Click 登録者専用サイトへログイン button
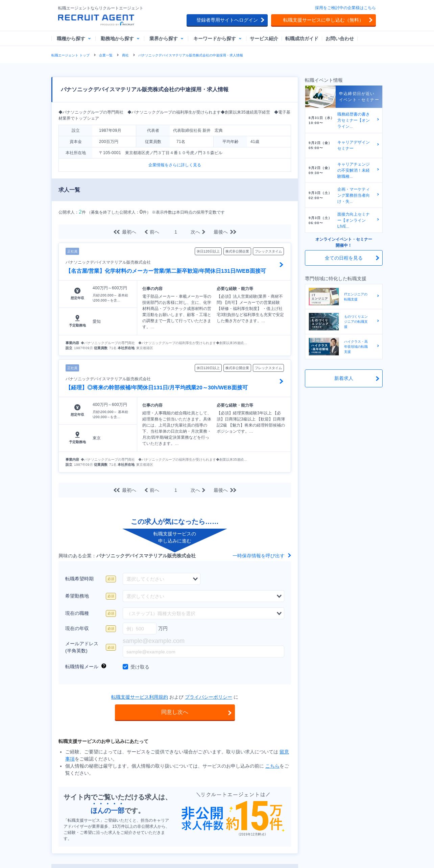Viewport: 434px width, 868px height. 227,20
